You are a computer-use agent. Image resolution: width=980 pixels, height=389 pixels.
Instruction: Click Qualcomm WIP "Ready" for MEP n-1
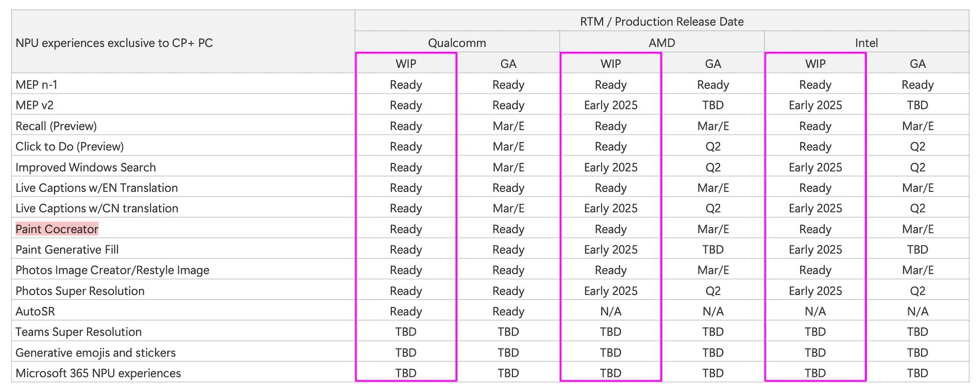[406, 85]
